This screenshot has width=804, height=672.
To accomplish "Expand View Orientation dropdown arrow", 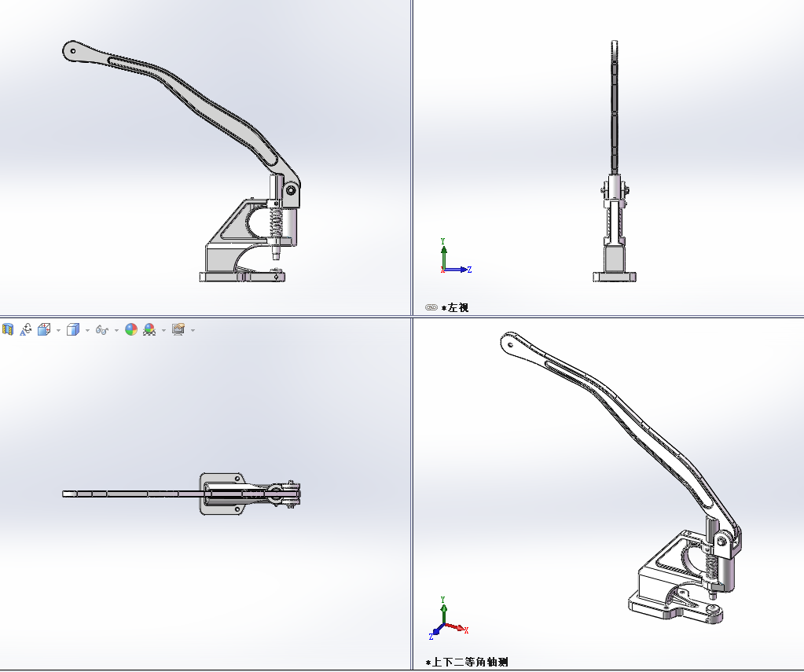I will click(x=58, y=330).
